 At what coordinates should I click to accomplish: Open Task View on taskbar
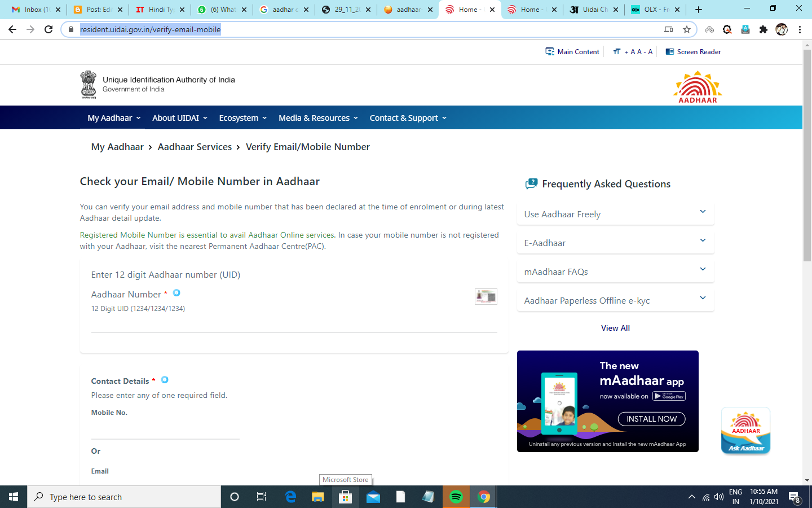[262, 497]
